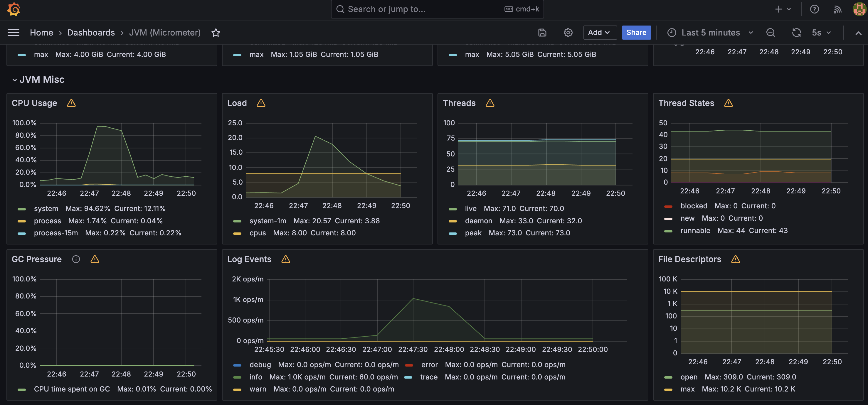The height and width of the screenshot is (405, 868).
Task: Click the GC Pressure info icon
Action: pos(76,259)
